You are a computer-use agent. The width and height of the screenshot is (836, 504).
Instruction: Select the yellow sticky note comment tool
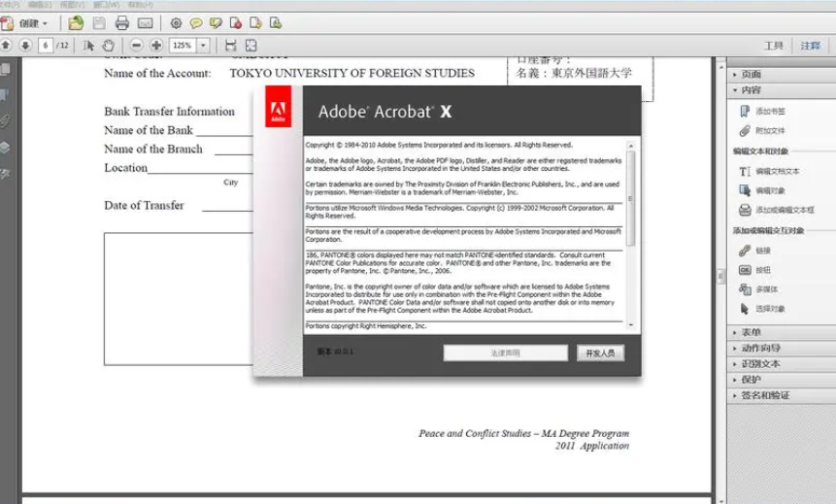[196, 23]
